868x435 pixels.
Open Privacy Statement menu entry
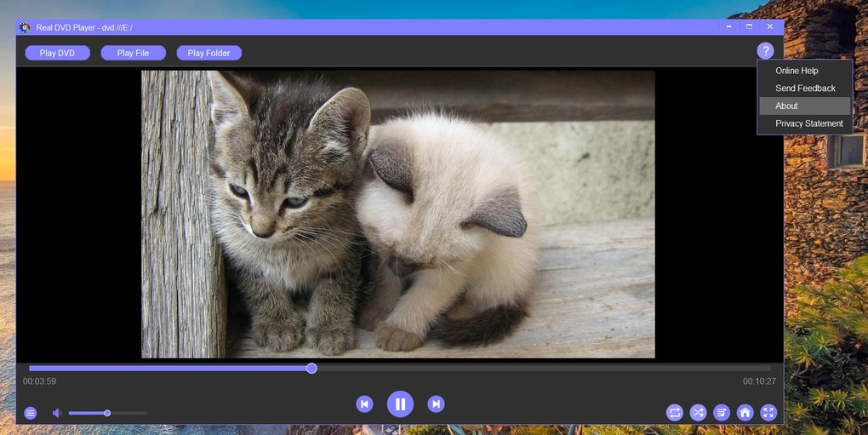805,123
